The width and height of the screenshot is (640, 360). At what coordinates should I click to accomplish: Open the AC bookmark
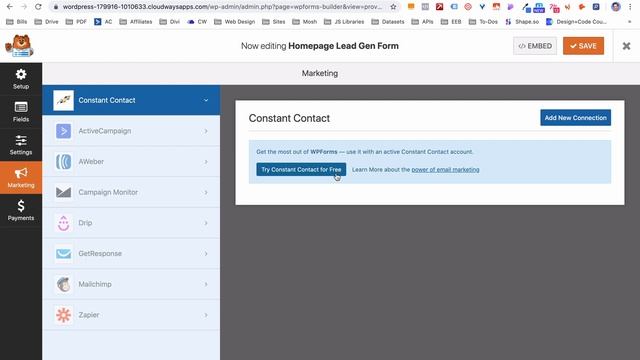coord(103,22)
